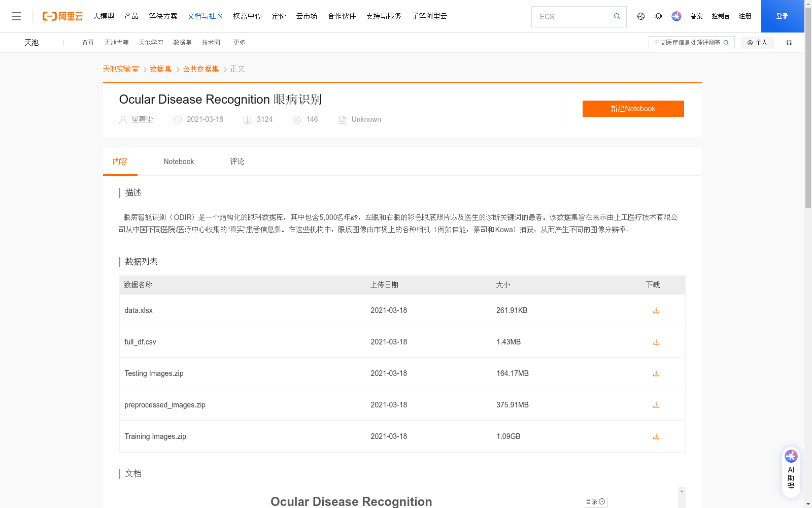The width and height of the screenshot is (812, 508).
Task: Collapse the 目录 table of contents
Action: pos(595,501)
